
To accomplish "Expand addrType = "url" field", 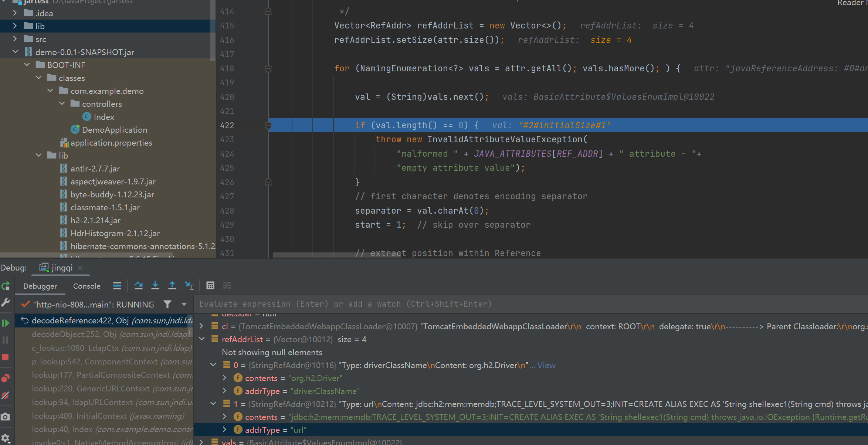I will [224, 430].
